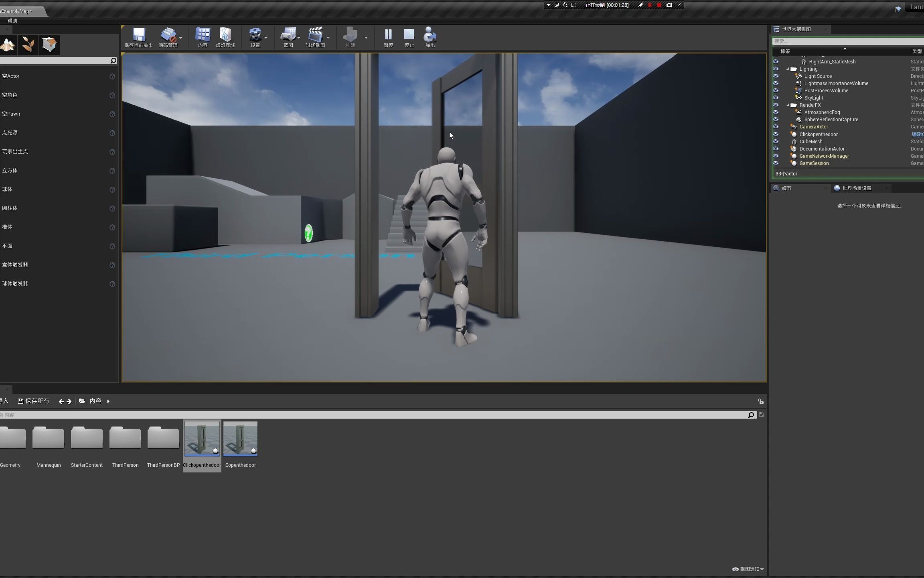Click the 保存当前关卡 save level icon
This screenshot has width=924, height=578.
[x=138, y=36]
